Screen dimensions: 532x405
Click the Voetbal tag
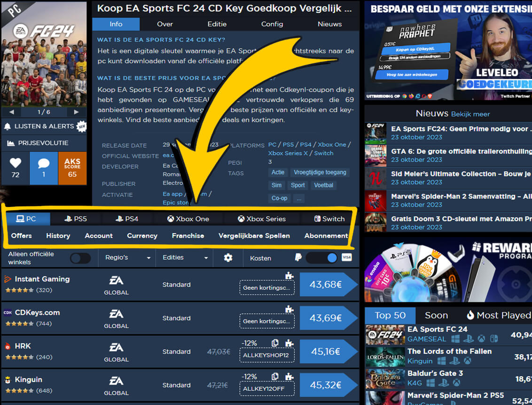point(323,185)
